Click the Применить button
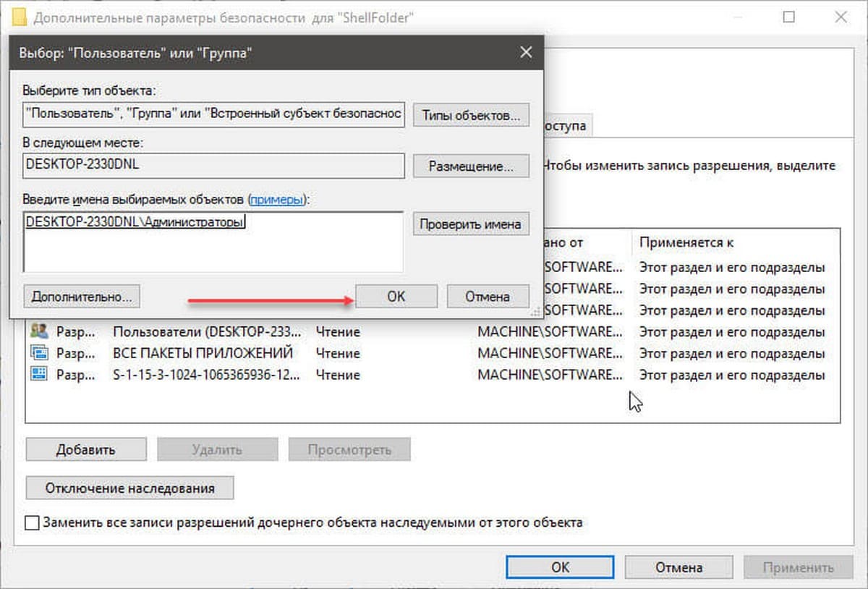Viewport: 868px width, 589px height. [x=797, y=567]
